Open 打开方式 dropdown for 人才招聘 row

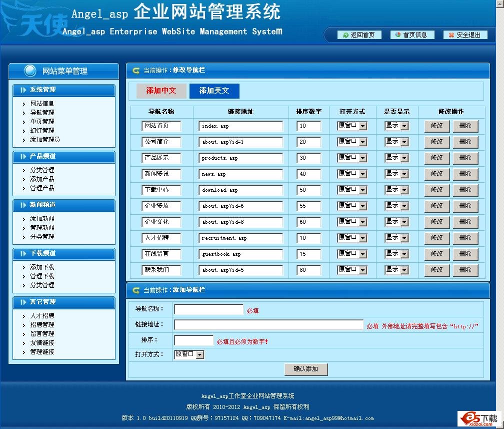(x=352, y=238)
